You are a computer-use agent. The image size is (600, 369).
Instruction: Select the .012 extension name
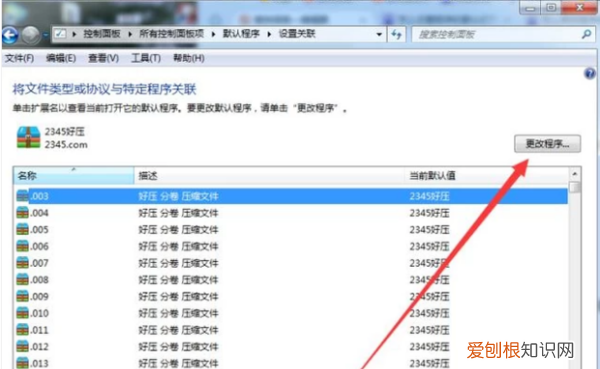[39, 346]
